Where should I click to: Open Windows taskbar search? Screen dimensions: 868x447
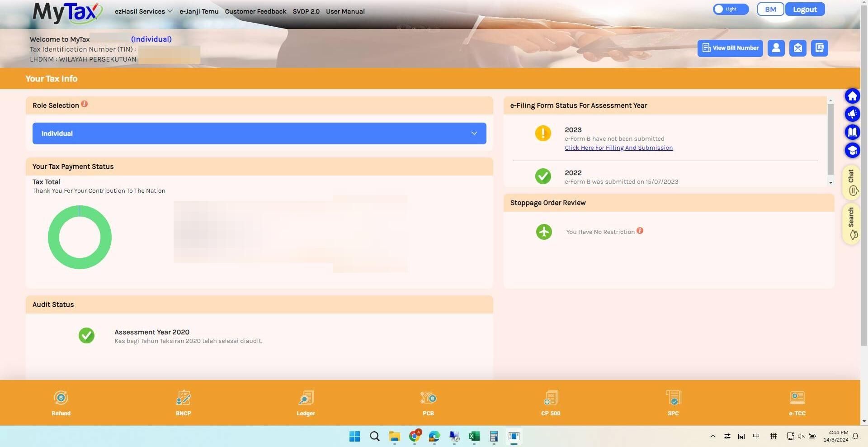coord(374,436)
